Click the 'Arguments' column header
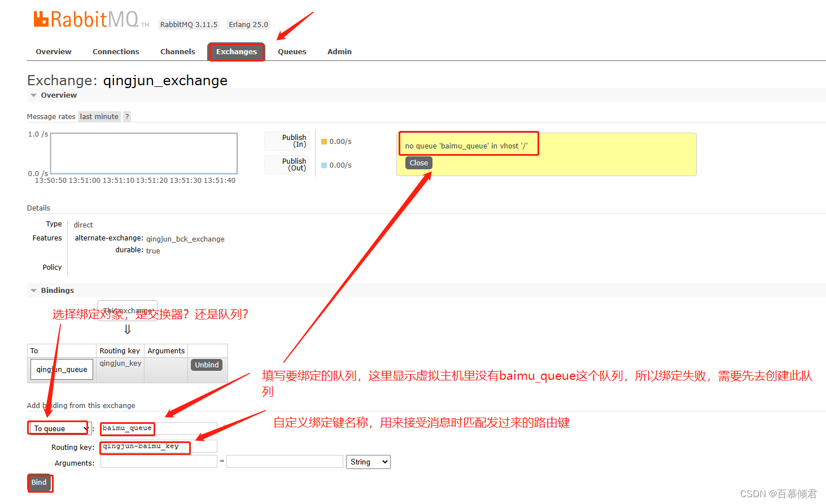 (166, 350)
